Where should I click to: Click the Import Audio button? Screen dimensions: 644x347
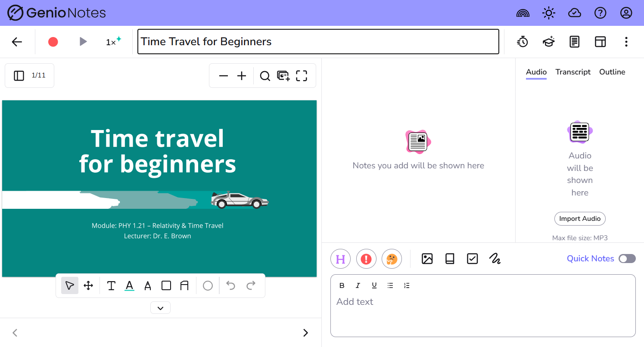580,219
